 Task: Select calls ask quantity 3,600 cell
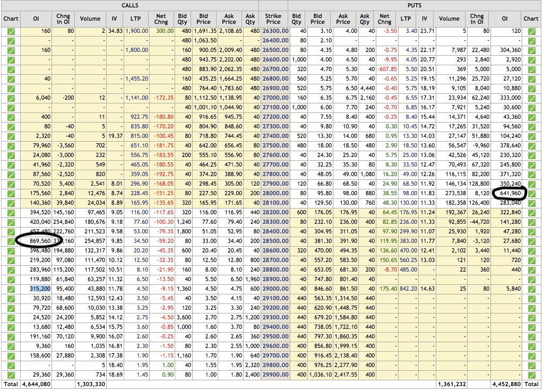tap(184, 318)
